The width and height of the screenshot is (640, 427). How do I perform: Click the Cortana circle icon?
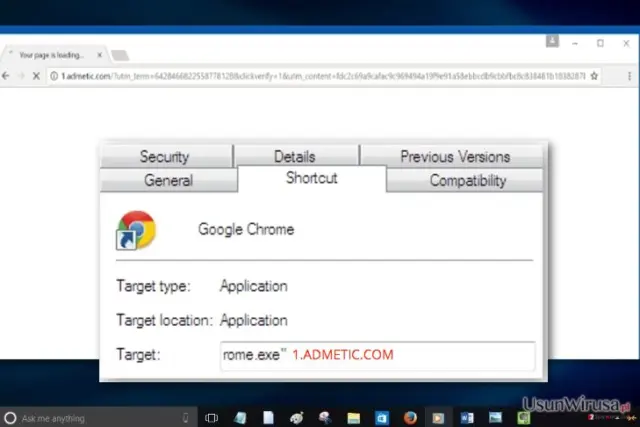(10, 418)
